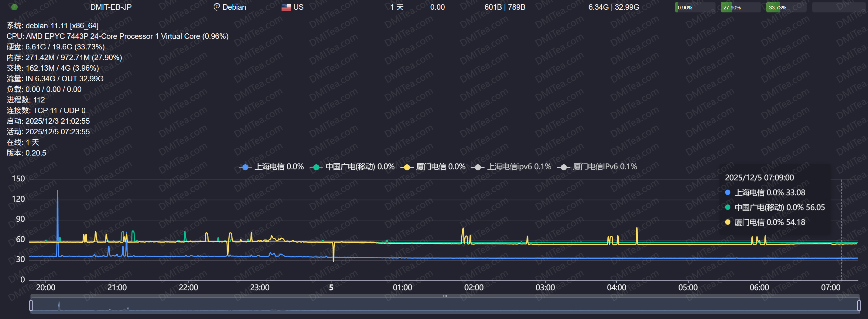This screenshot has height=319, width=868.
Task: Click the 27.90% memory usage bar
Action: (740, 7)
